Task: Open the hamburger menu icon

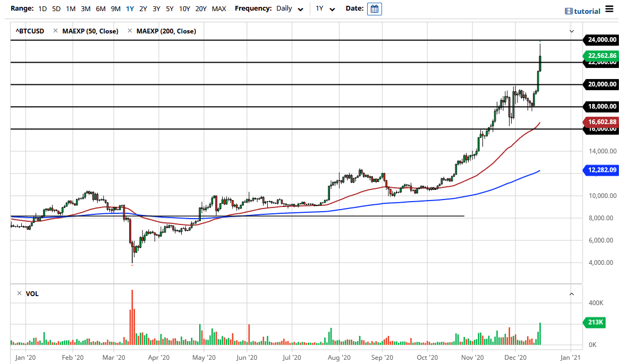Action: tap(609, 10)
